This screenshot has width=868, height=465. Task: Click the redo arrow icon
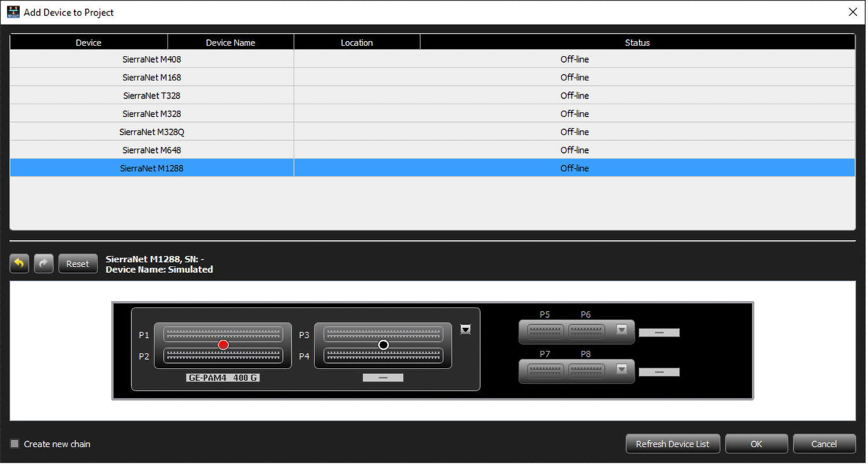(x=44, y=263)
